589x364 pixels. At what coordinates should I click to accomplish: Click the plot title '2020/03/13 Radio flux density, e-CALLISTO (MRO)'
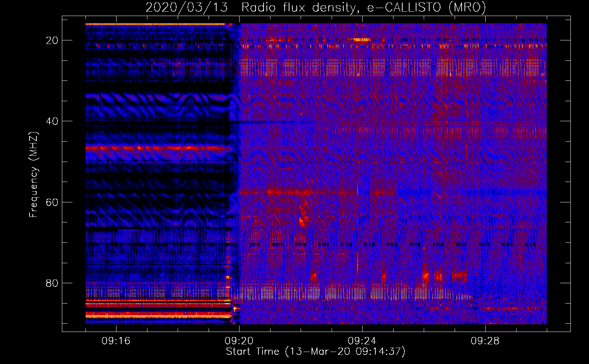[x=316, y=7]
